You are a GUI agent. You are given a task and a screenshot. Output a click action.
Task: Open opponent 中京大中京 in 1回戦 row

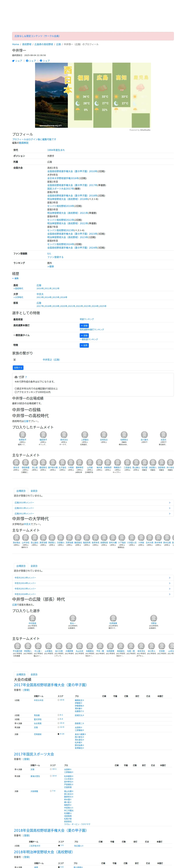click(39, 700)
